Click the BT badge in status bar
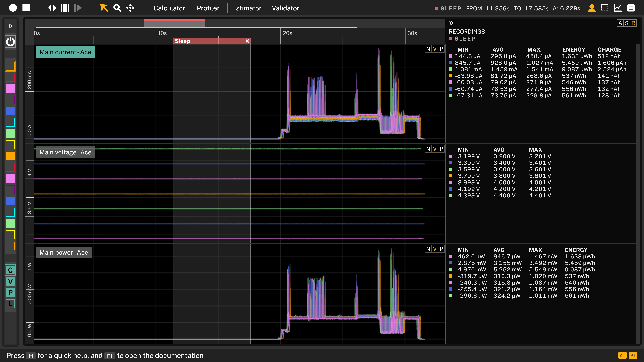The image size is (644, 362). click(633, 355)
